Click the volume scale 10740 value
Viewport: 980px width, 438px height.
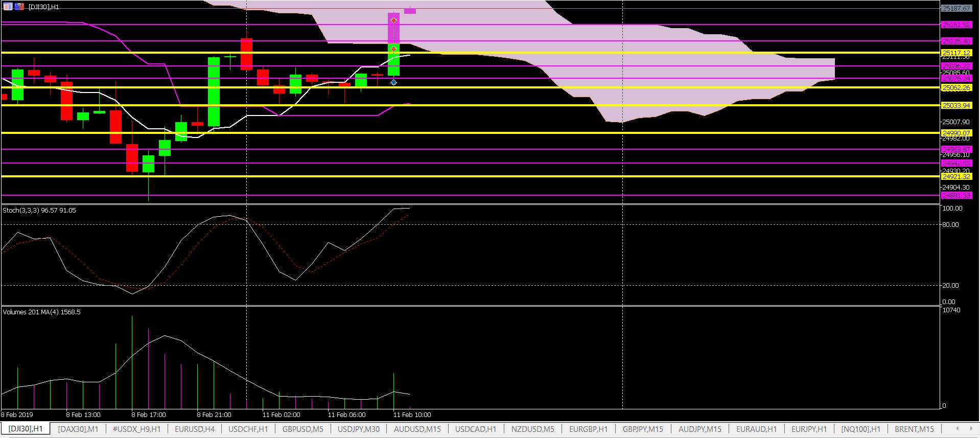pos(951,310)
